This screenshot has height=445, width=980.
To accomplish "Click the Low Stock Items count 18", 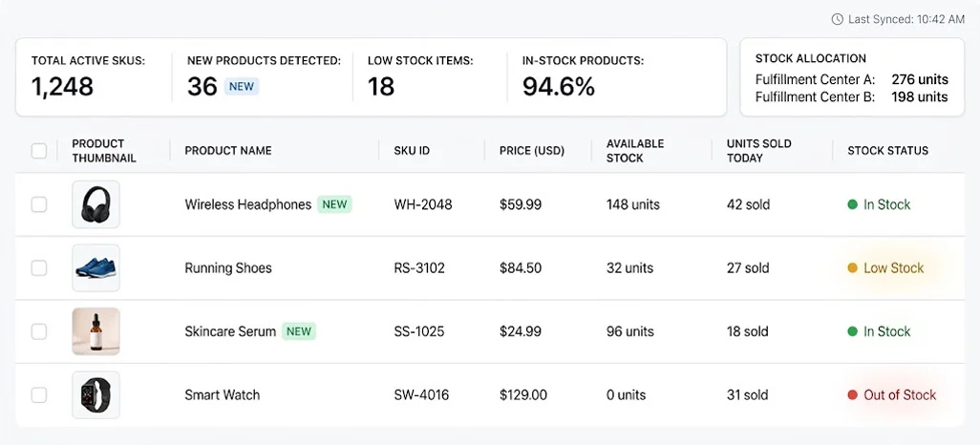I will click(x=380, y=86).
